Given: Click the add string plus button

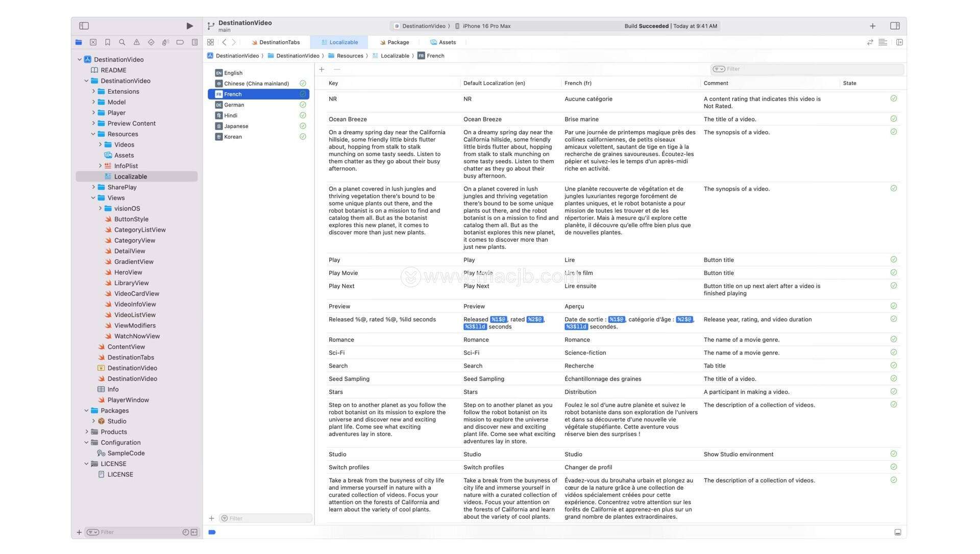Looking at the screenshot, I should tap(322, 69).
